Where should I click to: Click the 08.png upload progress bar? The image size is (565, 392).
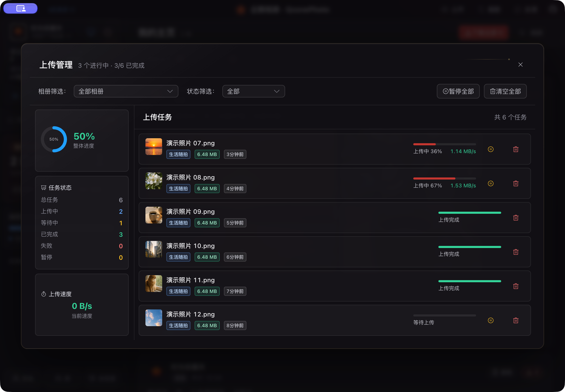coord(445,178)
